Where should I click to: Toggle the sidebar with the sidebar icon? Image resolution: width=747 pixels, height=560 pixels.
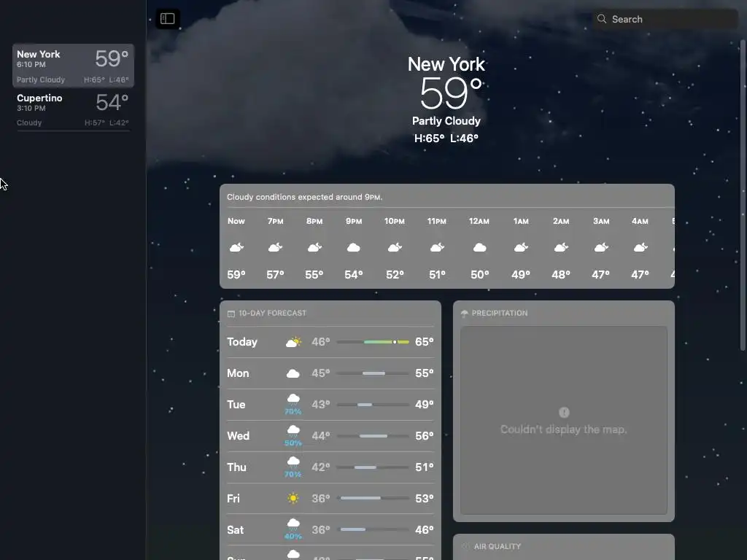pos(168,19)
